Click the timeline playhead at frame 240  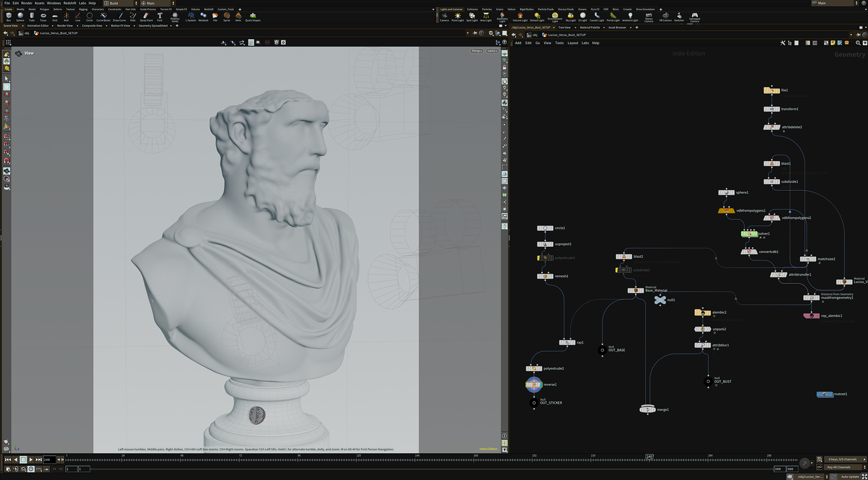(x=649, y=457)
